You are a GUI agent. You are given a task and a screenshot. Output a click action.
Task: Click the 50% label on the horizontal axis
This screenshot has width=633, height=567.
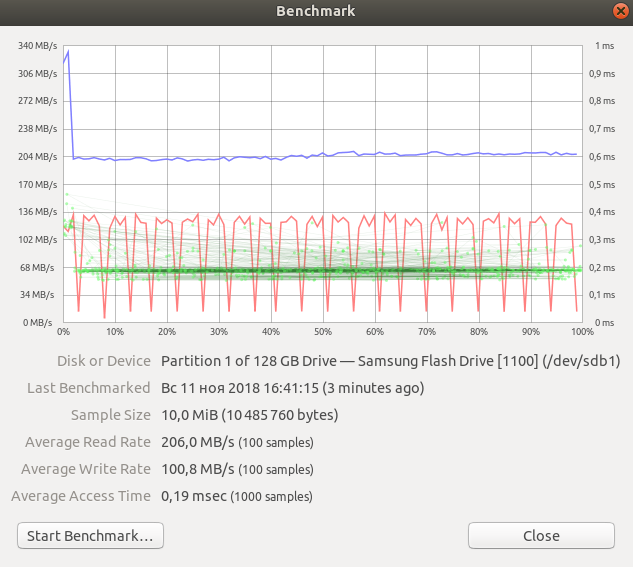pyautogui.click(x=323, y=332)
